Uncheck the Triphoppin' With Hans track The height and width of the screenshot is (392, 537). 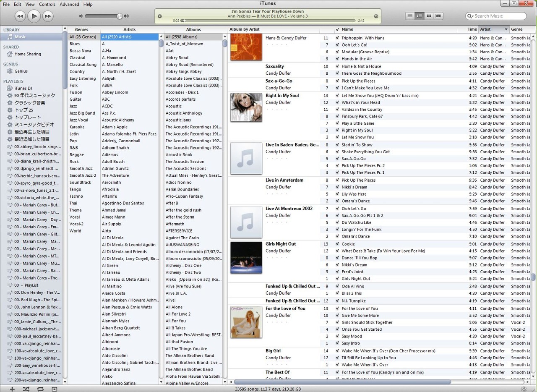[x=337, y=38]
